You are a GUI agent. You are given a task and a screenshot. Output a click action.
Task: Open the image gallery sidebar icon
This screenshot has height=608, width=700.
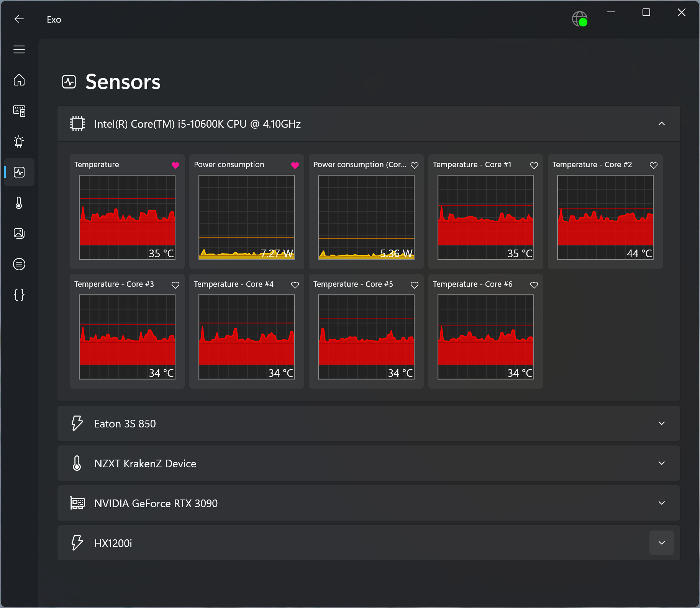(x=19, y=233)
